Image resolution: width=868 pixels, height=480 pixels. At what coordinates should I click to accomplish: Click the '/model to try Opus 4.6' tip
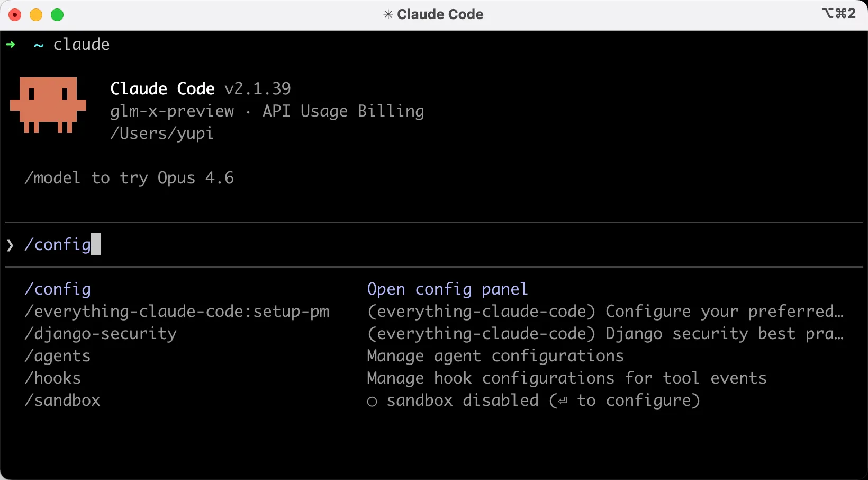click(x=129, y=178)
